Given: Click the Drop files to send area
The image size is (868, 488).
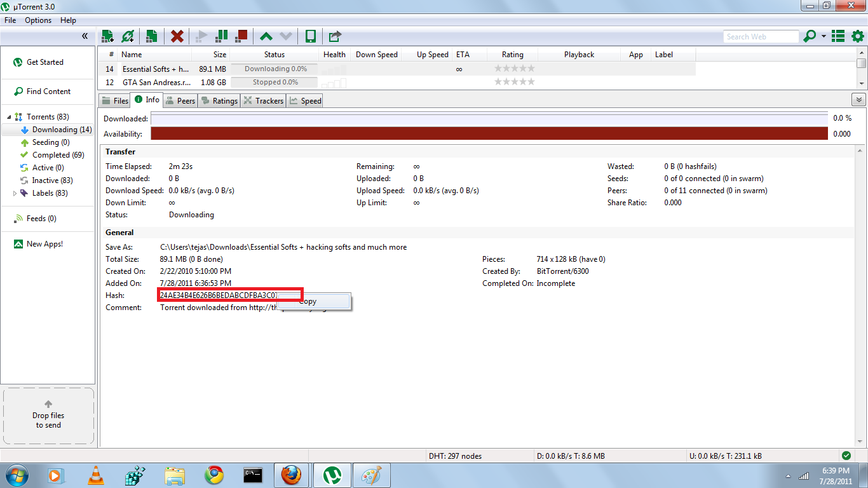Looking at the screenshot, I should 48,415.
